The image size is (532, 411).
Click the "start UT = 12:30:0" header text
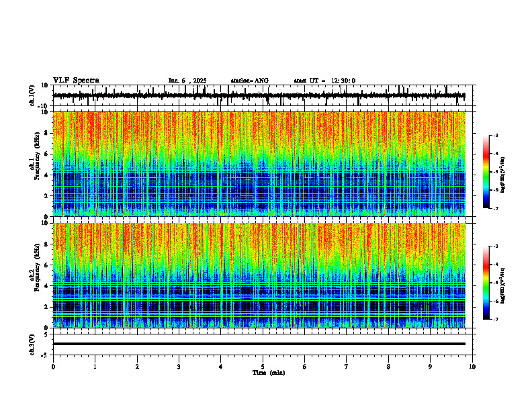[324, 81]
